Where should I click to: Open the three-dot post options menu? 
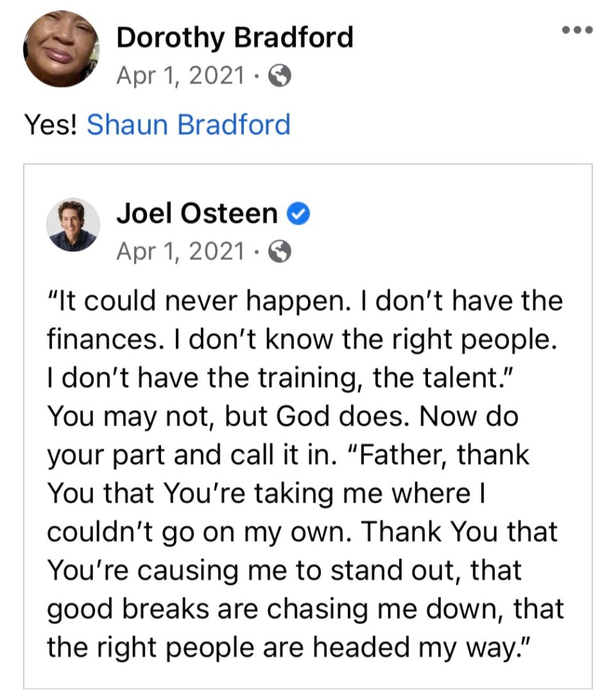pos(577,30)
